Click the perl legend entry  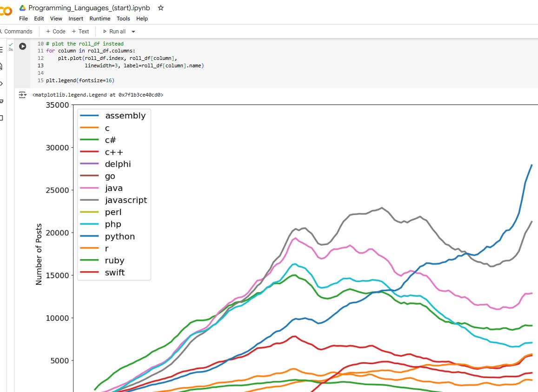pos(101,212)
